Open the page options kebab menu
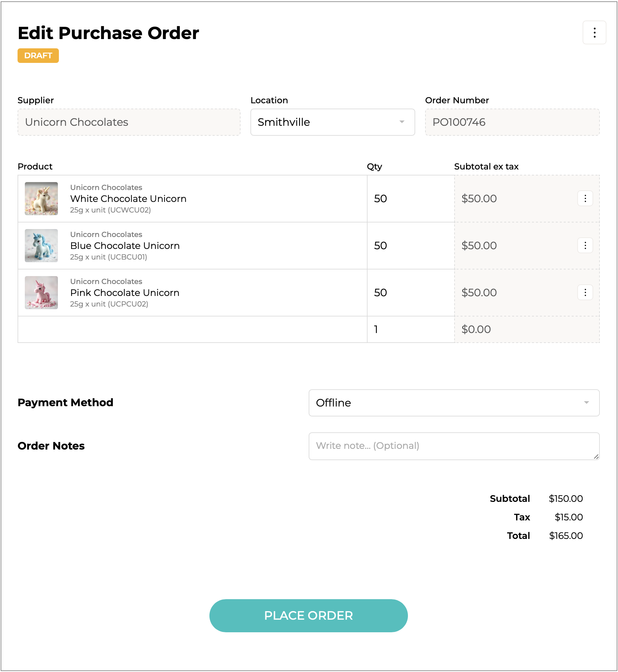This screenshot has height=672, width=618. point(594,32)
